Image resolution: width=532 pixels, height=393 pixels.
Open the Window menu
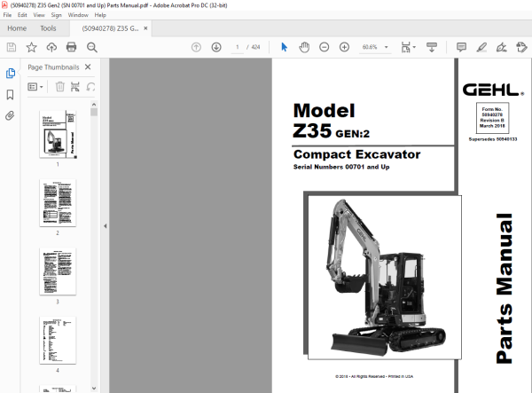coord(78,15)
